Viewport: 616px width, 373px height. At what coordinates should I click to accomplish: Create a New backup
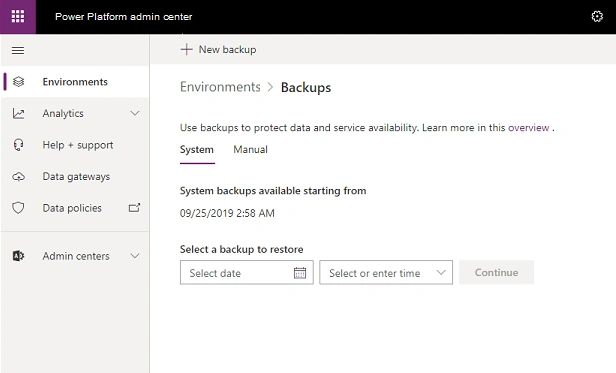218,50
